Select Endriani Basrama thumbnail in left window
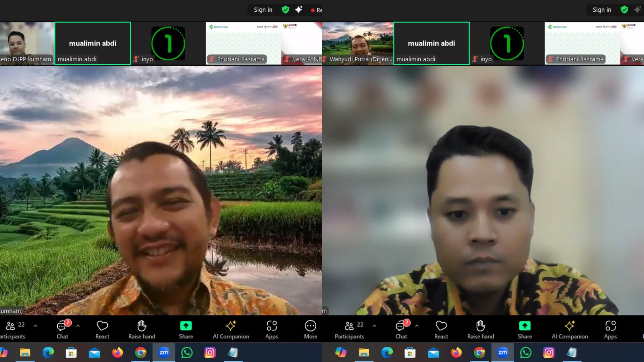 [244, 43]
